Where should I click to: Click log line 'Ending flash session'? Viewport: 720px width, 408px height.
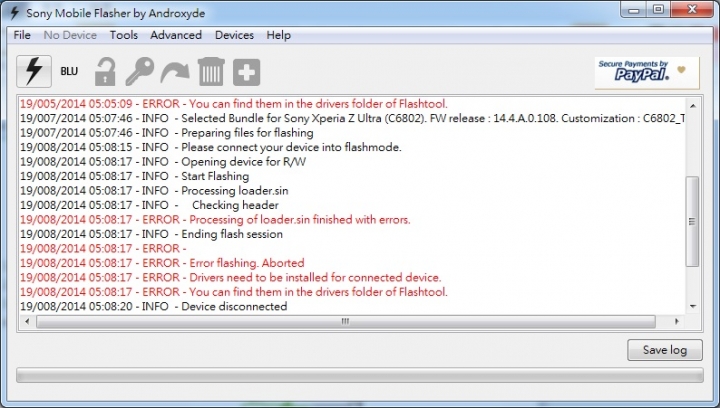[152, 234]
